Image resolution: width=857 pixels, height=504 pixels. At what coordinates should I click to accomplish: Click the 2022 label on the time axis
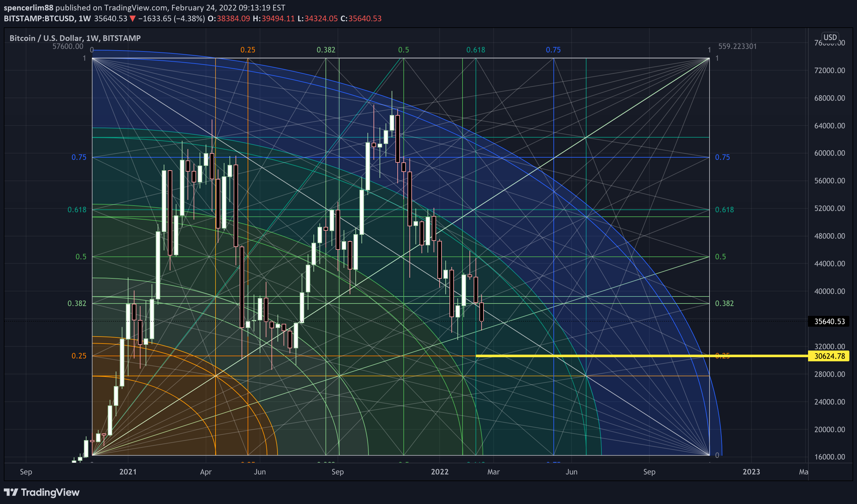[x=440, y=472]
